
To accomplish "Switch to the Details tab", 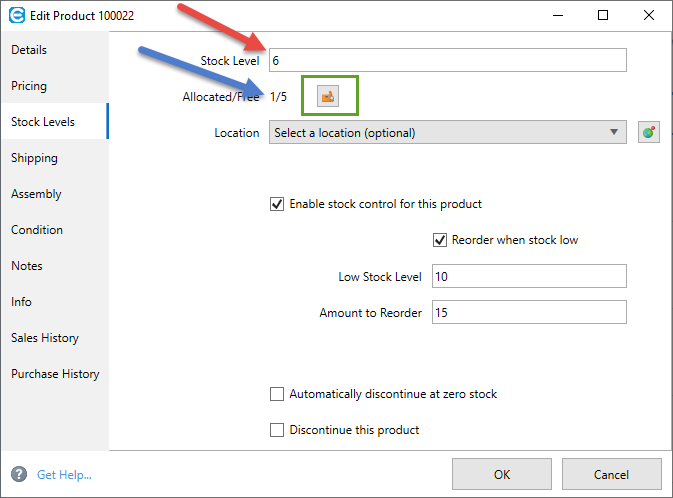I will 29,50.
